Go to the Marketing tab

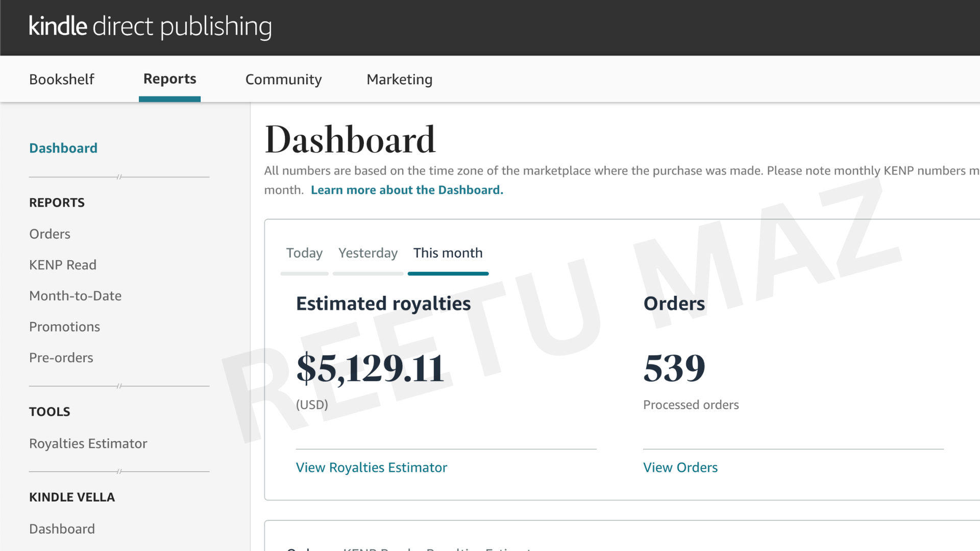(399, 79)
